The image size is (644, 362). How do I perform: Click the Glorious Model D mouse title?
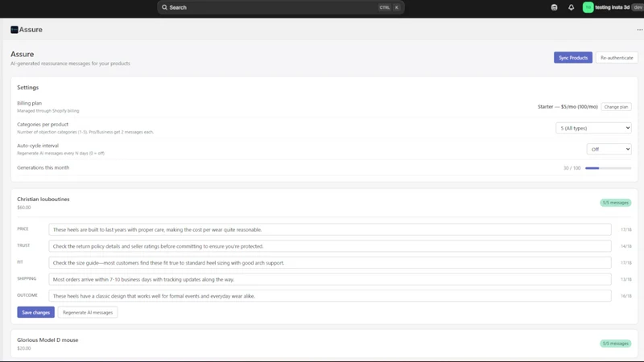pyautogui.click(x=47, y=339)
